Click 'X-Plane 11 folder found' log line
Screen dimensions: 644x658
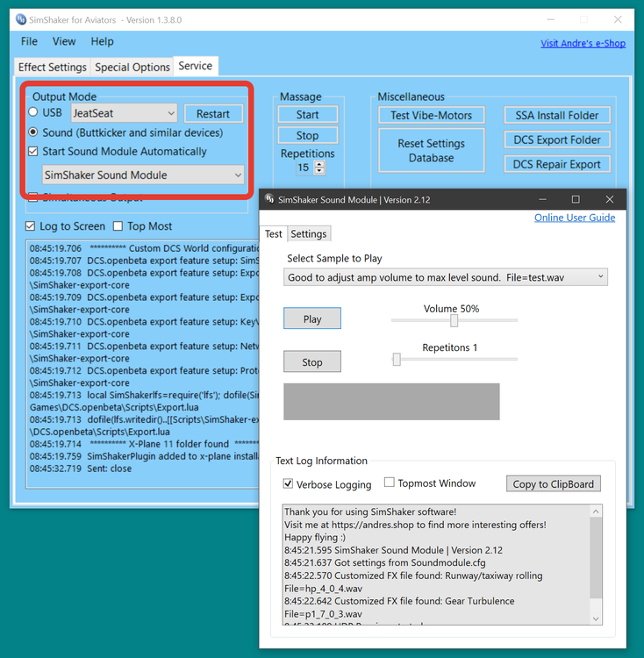[144, 444]
